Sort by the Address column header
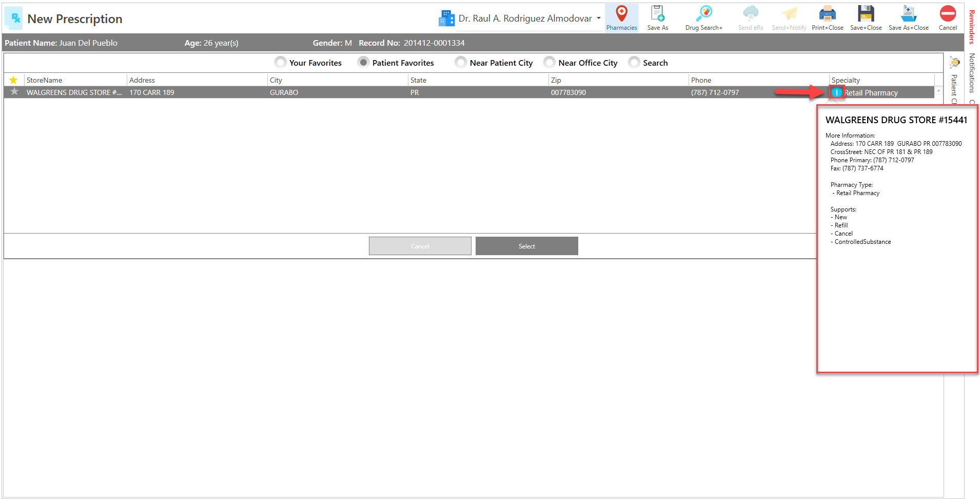 pyautogui.click(x=197, y=80)
